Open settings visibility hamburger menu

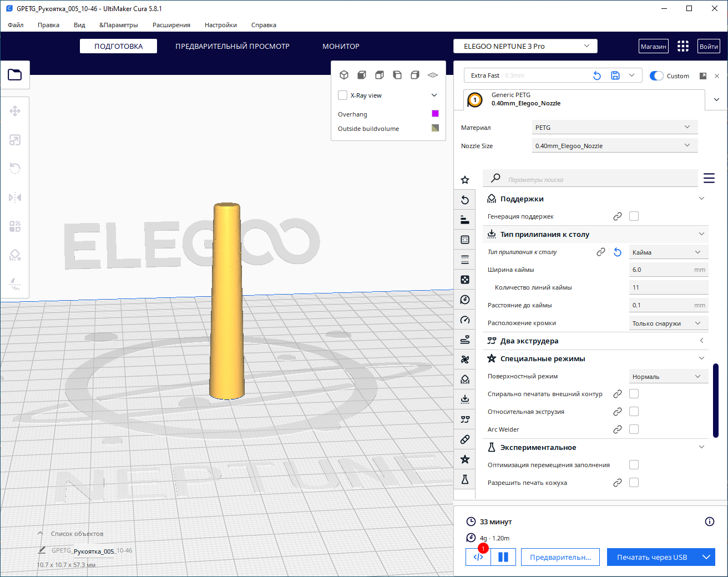709,178
